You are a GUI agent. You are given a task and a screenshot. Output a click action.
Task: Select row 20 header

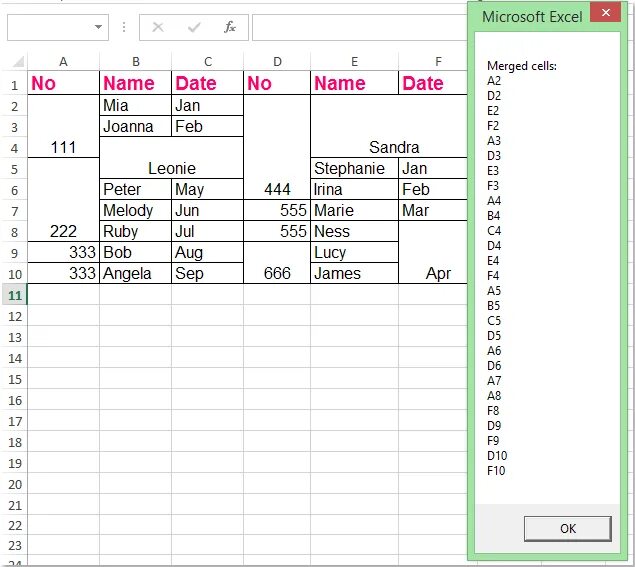pyautogui.click(x=15, y=484)
